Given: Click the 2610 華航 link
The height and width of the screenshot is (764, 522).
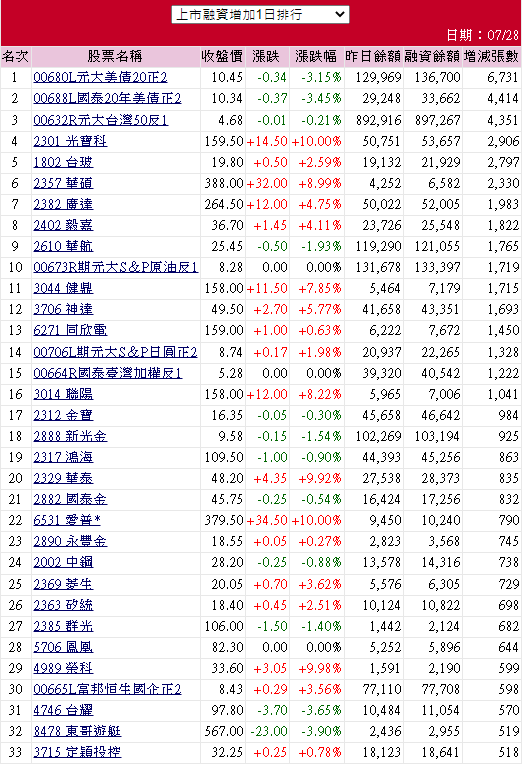Looking at the screenshot, I should 63,246.
